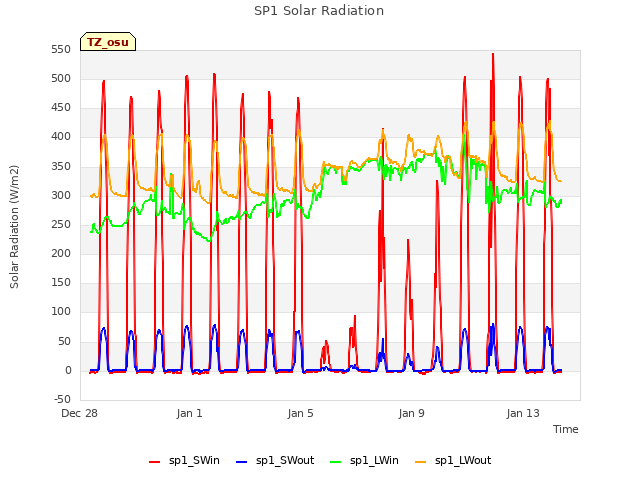Click the 250 y-axis tick label

[61, 224]
